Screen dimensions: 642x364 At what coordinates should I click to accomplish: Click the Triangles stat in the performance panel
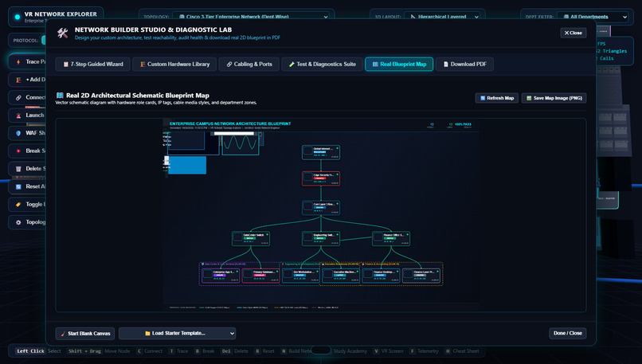tap(612, 51)
